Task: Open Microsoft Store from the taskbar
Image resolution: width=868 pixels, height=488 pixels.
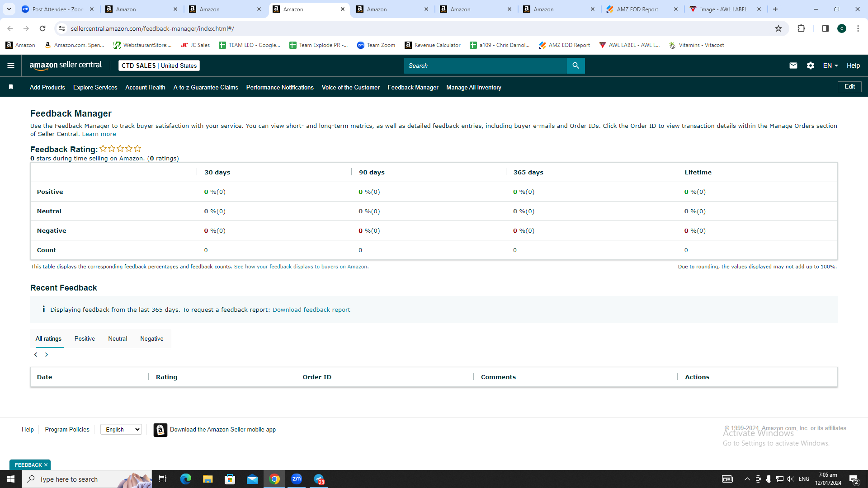Action: (x=230, y=479)
